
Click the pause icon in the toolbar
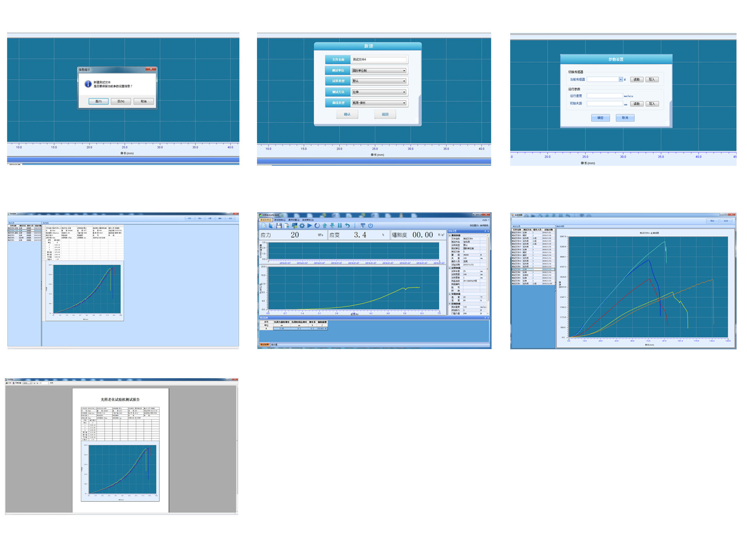pyautogui.click(x=340, y=225)
